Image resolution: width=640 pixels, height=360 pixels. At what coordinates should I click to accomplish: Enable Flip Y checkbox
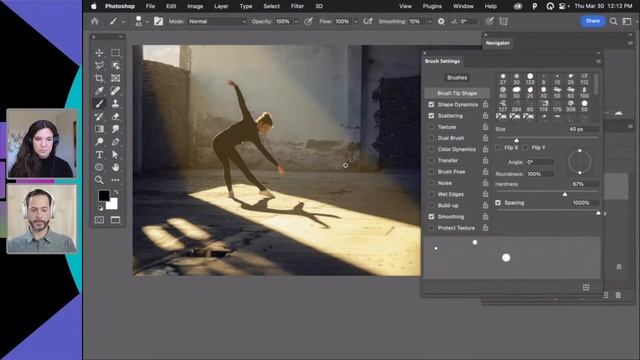pyautogui.click(x=525, y=148)
